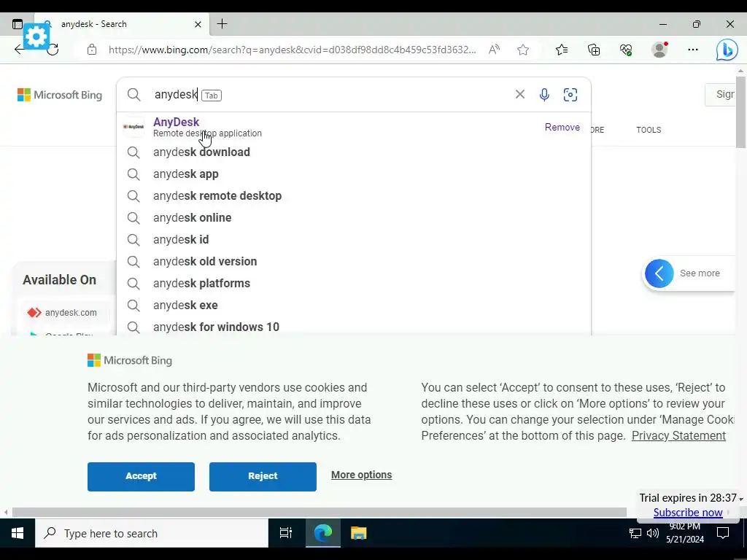
Task: Click the back arrow in Edge
Action: pos(18,50)
